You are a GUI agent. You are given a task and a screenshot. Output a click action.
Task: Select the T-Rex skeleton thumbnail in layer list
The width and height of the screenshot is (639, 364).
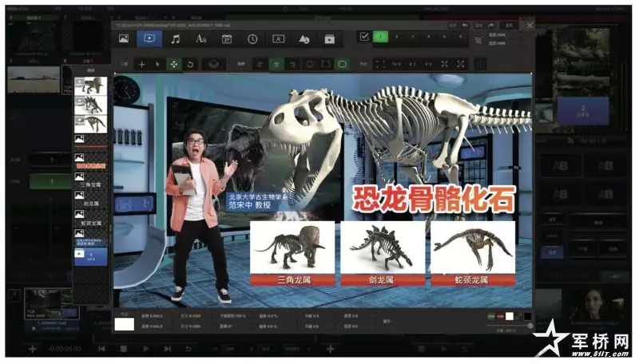[90, 85]
